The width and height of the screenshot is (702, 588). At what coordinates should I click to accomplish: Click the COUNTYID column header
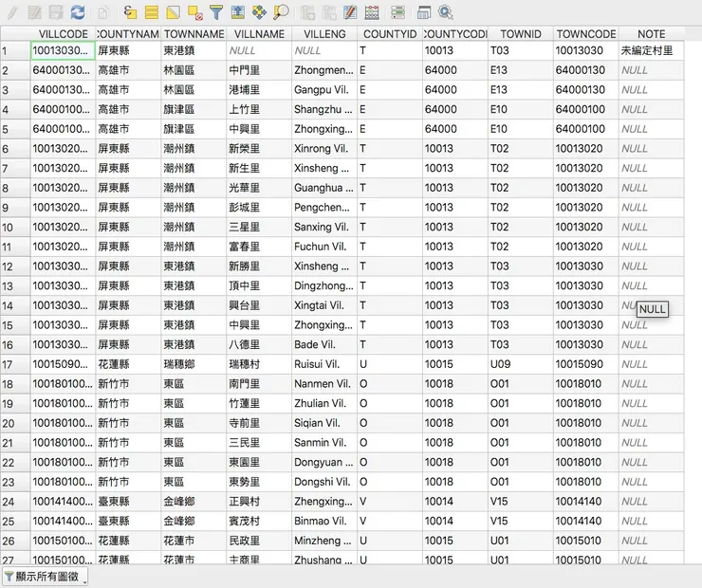390,34
